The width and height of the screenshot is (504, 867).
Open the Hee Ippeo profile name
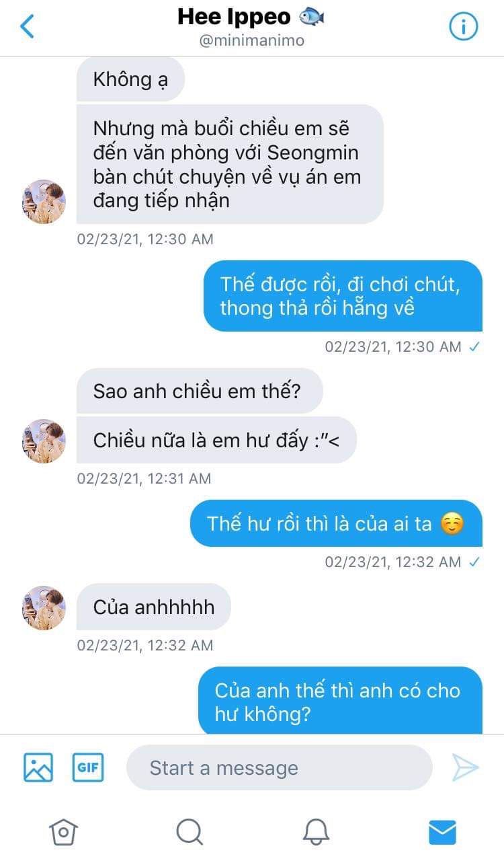click(x=234, y=17)
